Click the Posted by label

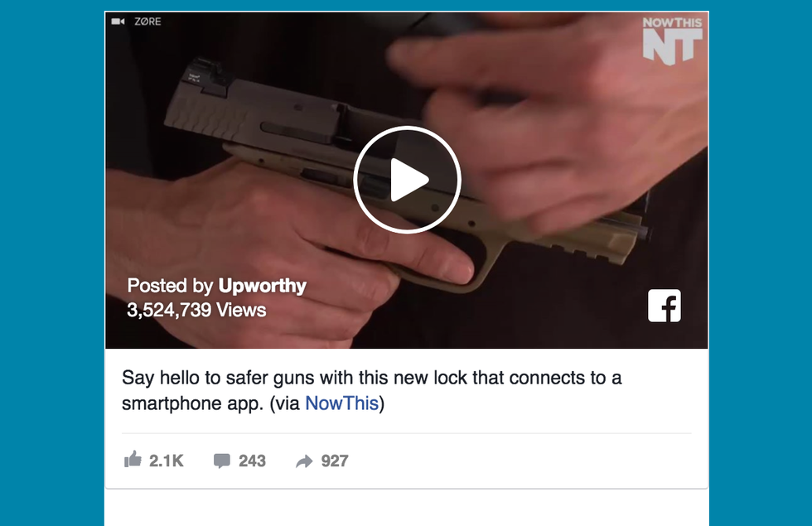click(x=171, y=286)
